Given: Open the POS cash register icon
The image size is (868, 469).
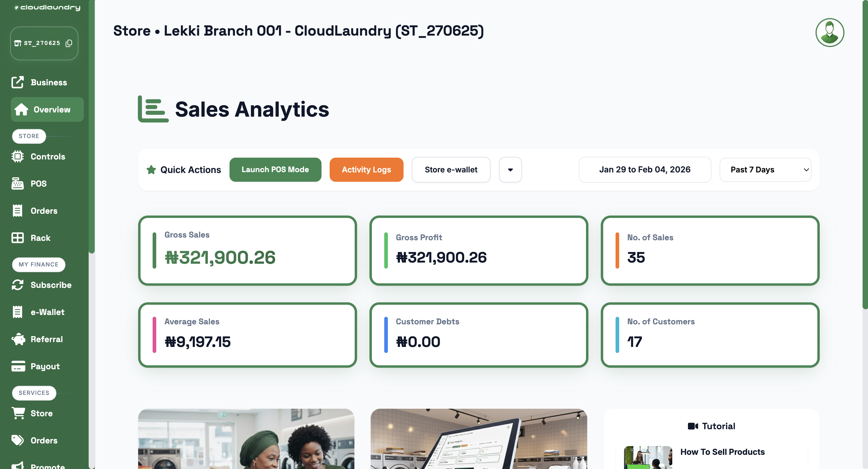Looking at the screenshot, I should [17, 184].
